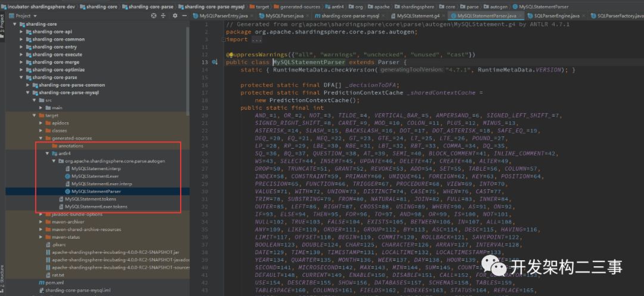Collapse the generated-sources folder
Image resolution: width=644 pixels, height=296 pixels.
(41, 138)
